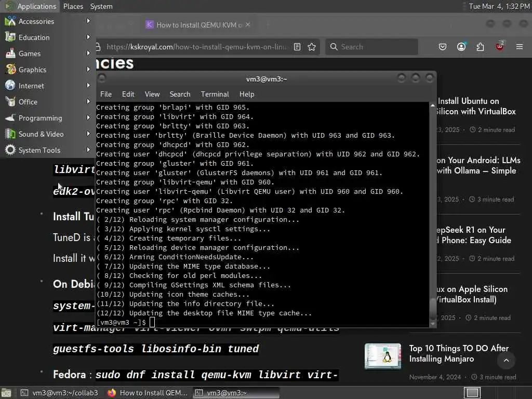Open 'epSeek R1 on Your Phone: Easy Guide' article
This screenshot has width=532, height=399.
[474, 235]
